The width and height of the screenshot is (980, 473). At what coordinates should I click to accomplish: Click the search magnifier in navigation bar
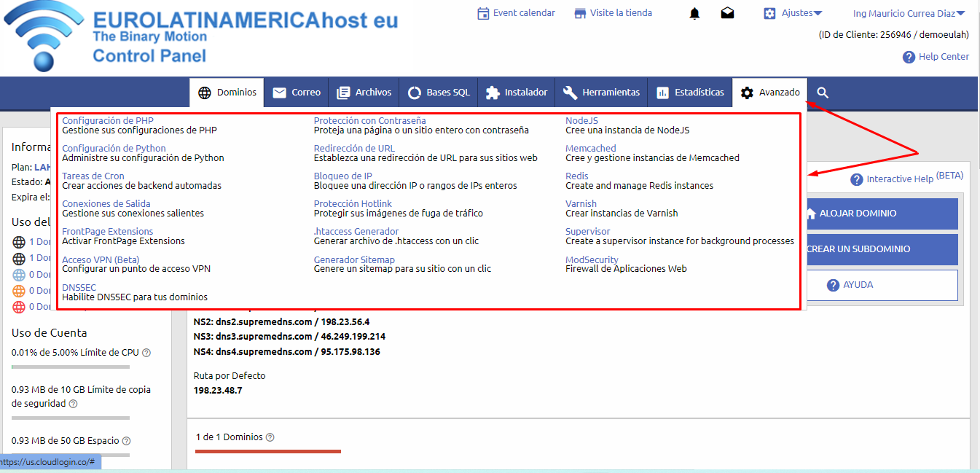[823, 93]
